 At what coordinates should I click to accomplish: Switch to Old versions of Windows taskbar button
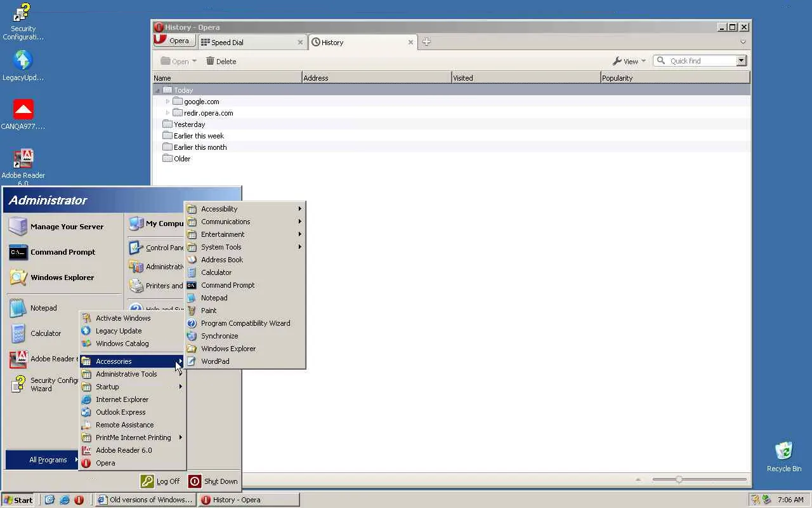[x=145, y=500]
